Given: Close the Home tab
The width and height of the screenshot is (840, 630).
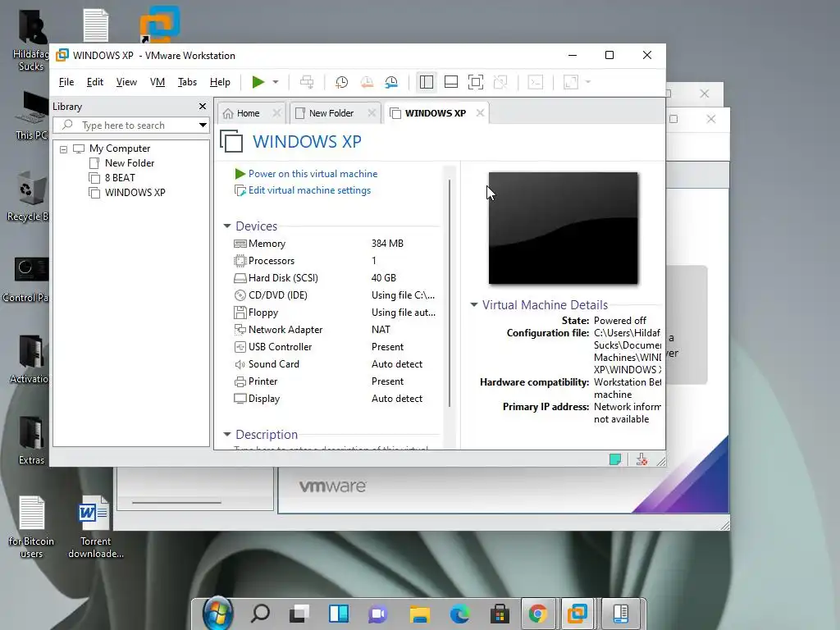Looking at the screenshot, I should pyautogui.click(x=276, y=113).
